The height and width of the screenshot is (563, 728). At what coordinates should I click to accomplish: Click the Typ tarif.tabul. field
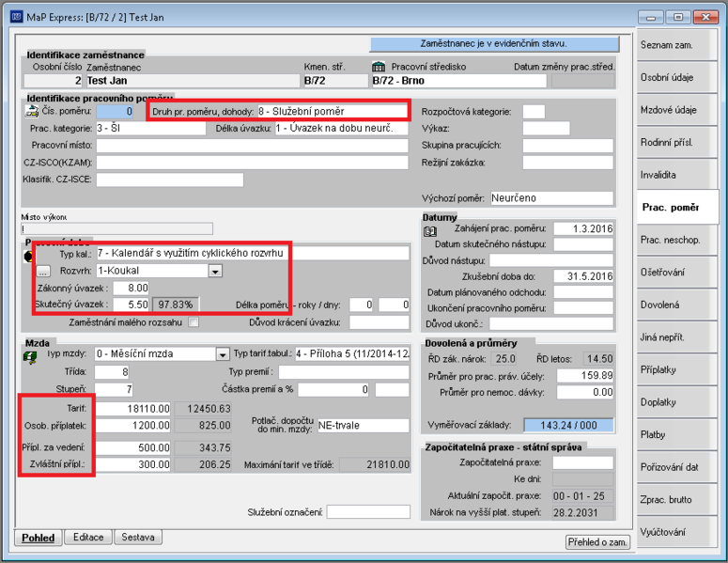click(x=352, y=354)
